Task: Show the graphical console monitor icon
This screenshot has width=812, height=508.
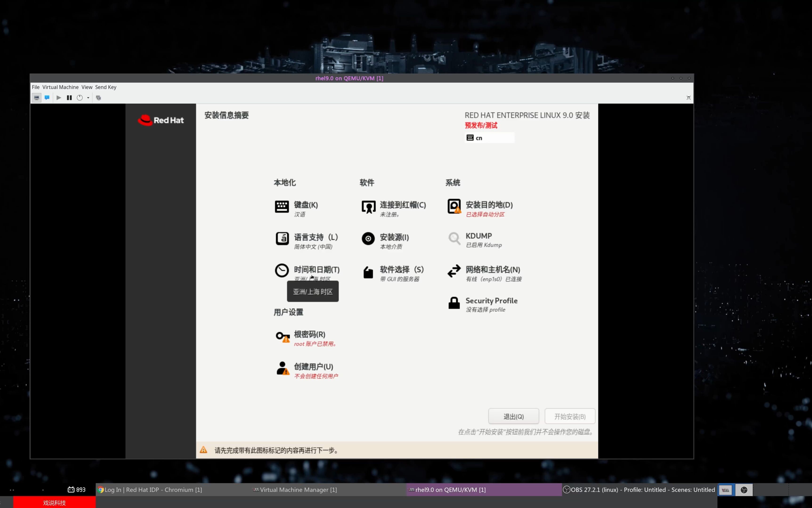Action: pyautogui.click(x=37, y=98)
